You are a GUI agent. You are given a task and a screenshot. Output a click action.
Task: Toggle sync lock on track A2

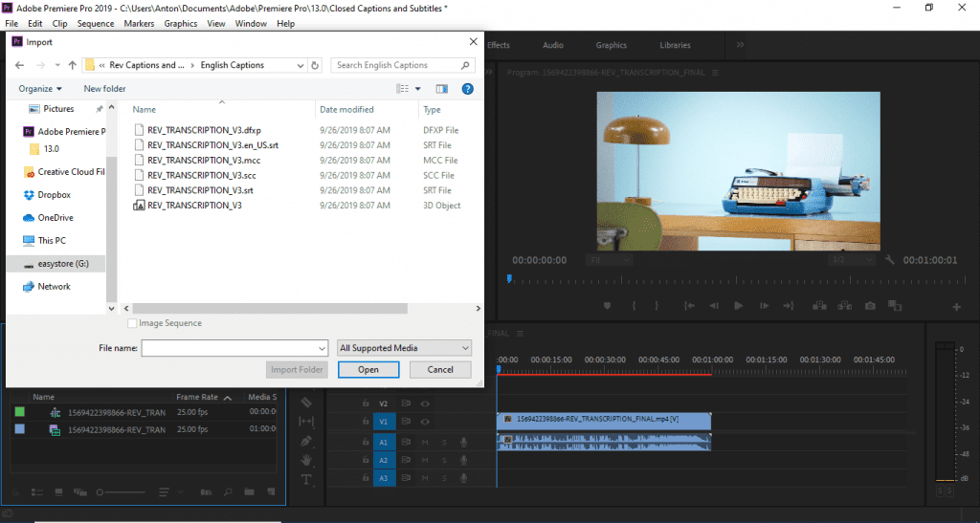[406, 460]
